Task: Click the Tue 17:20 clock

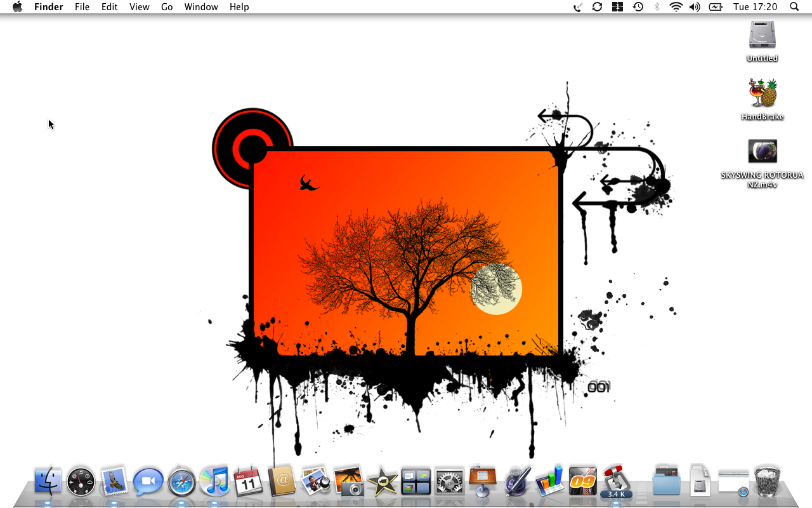Action: 755,7
